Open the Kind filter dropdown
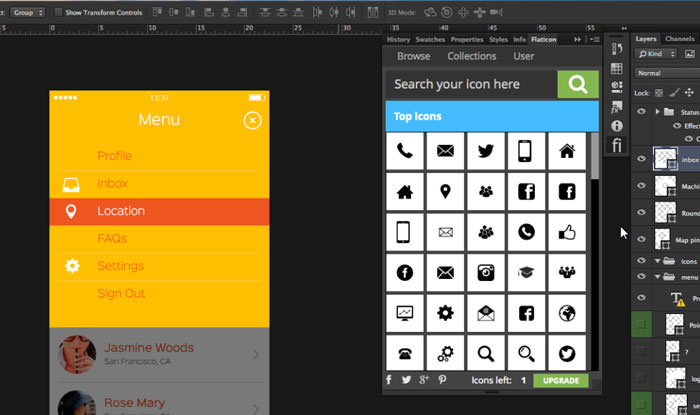The image size is (700, 415). point(655,54)
